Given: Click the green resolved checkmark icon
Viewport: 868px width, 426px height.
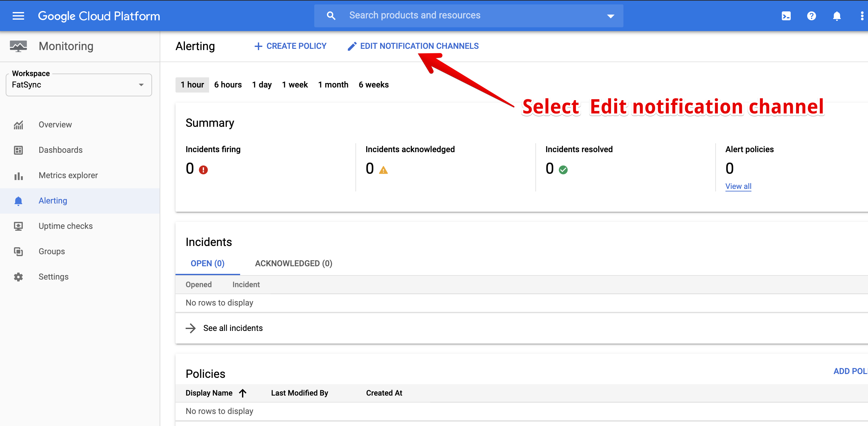Looking at the screenshot, I should 563,170.
